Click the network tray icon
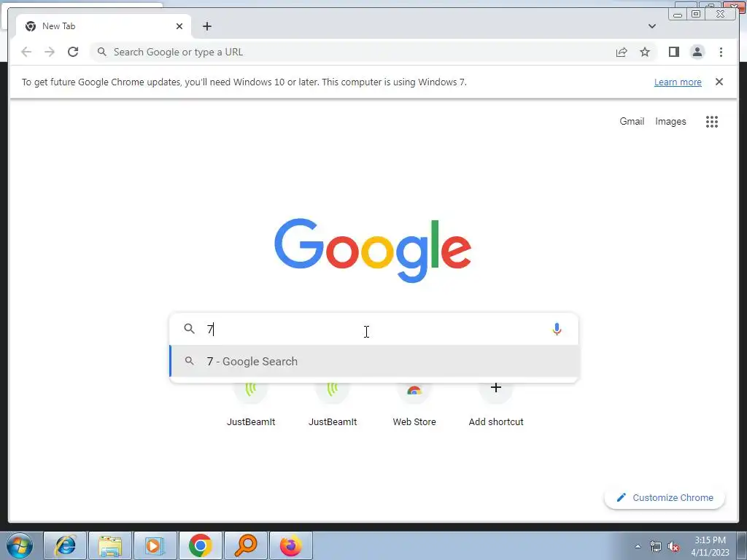The width and height of the screenshot is (747, 560). [656, 547]
